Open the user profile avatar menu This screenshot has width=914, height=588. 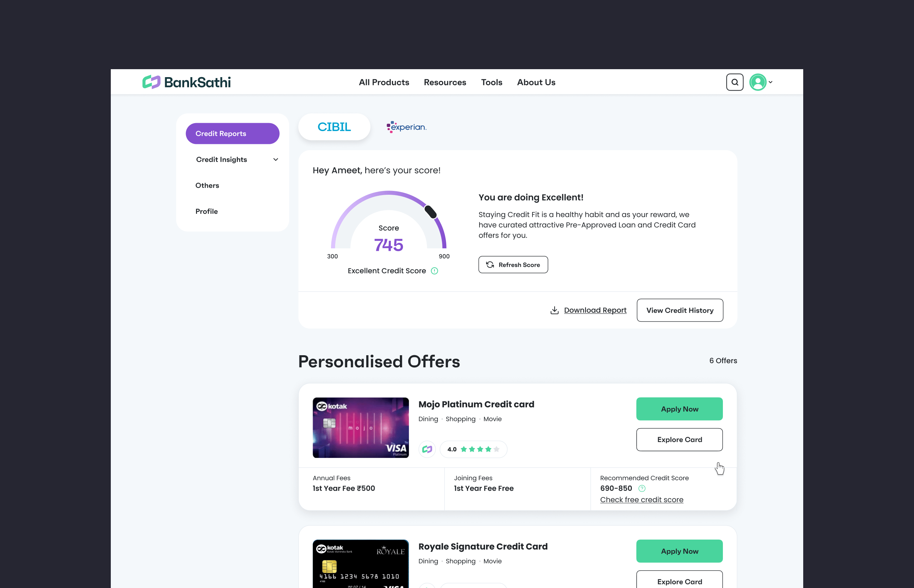coord(758,82)
